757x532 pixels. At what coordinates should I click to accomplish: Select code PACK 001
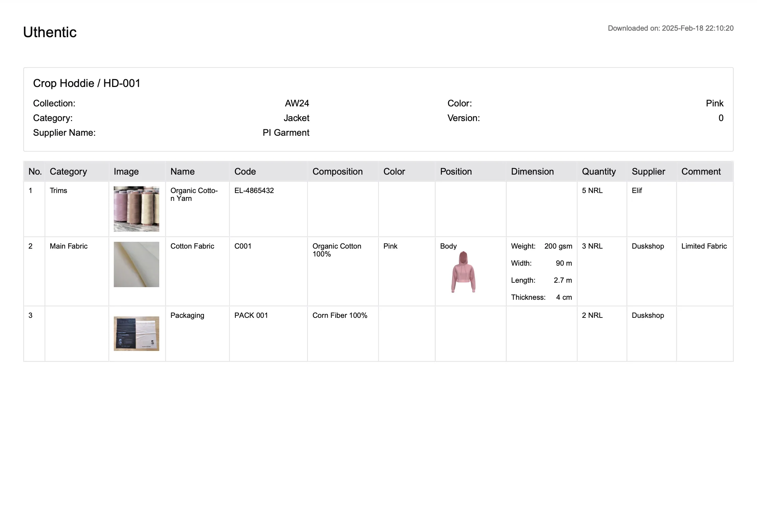tap(251, 315)
